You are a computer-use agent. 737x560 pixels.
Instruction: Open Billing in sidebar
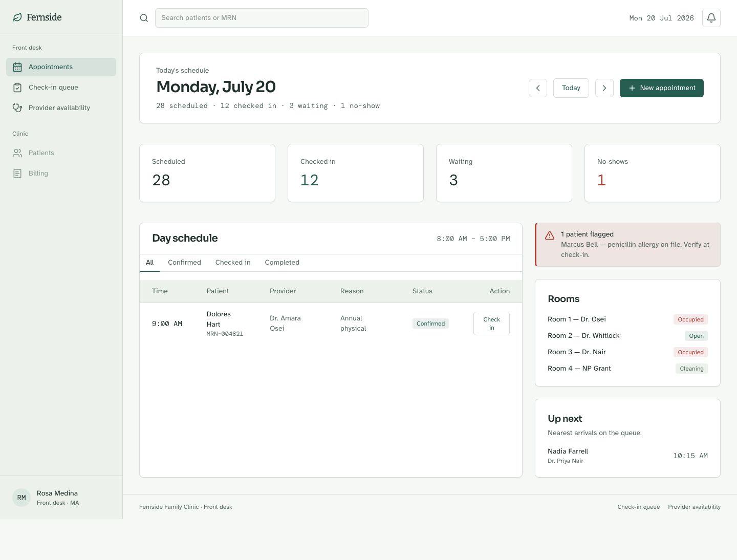coord(61,174)
